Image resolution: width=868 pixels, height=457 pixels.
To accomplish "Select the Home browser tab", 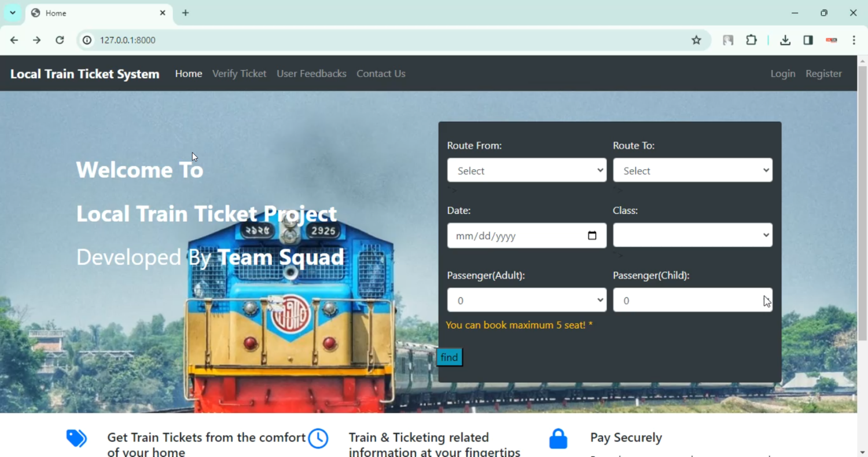I will 99,13.
